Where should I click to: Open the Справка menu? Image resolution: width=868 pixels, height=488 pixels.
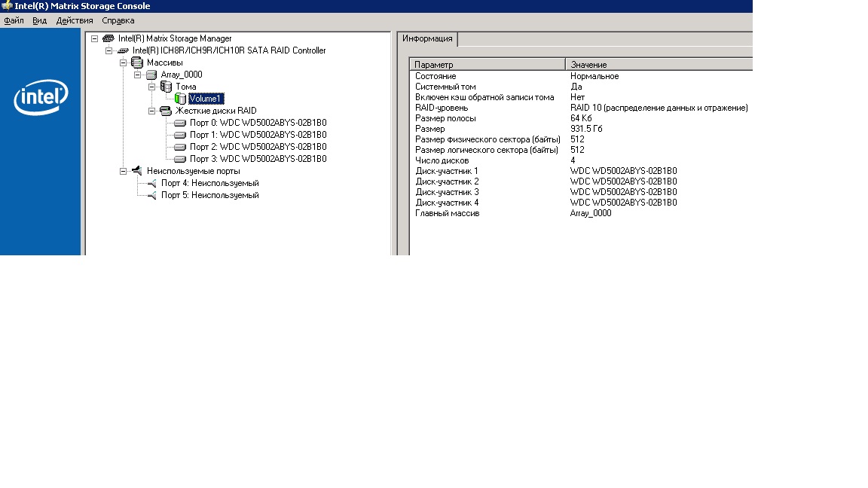coord(118,20)
